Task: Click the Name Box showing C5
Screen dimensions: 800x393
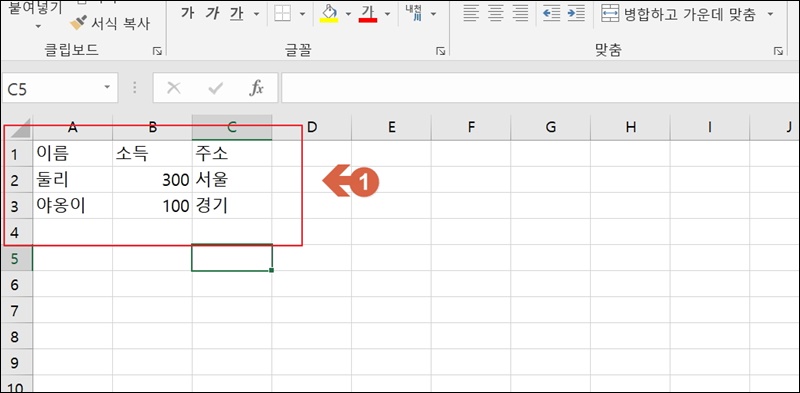Action: coord(50,89)
